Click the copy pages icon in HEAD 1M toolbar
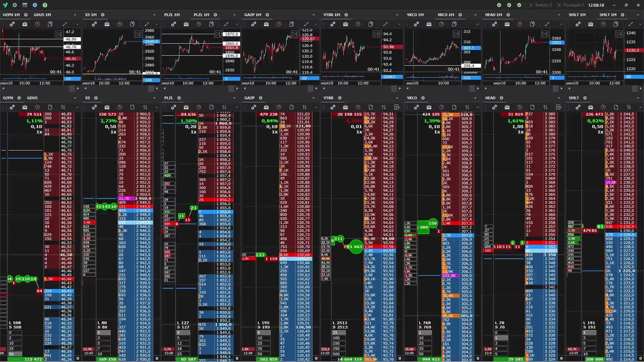Screen dimensions: 644x362 click(532, 24)
